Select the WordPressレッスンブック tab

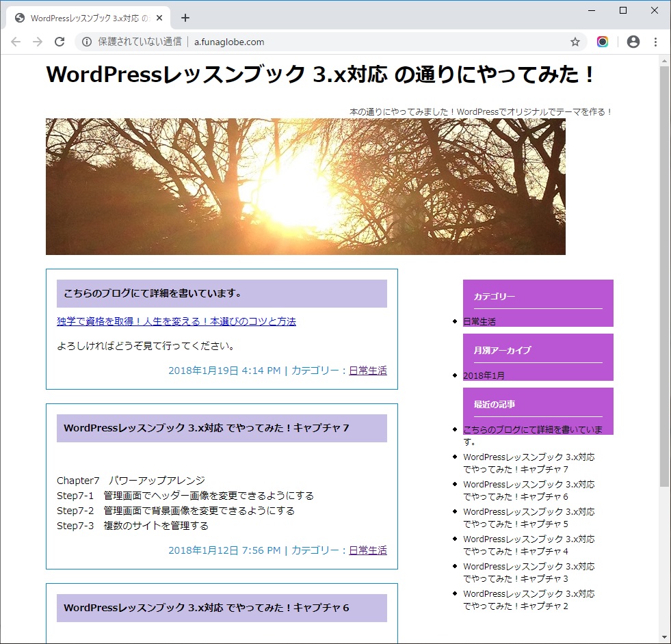coord(88,18)
